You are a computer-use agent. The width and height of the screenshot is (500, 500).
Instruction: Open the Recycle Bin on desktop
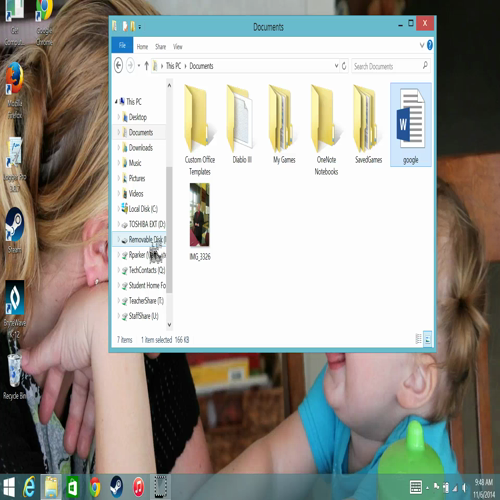tap(15, 376)
